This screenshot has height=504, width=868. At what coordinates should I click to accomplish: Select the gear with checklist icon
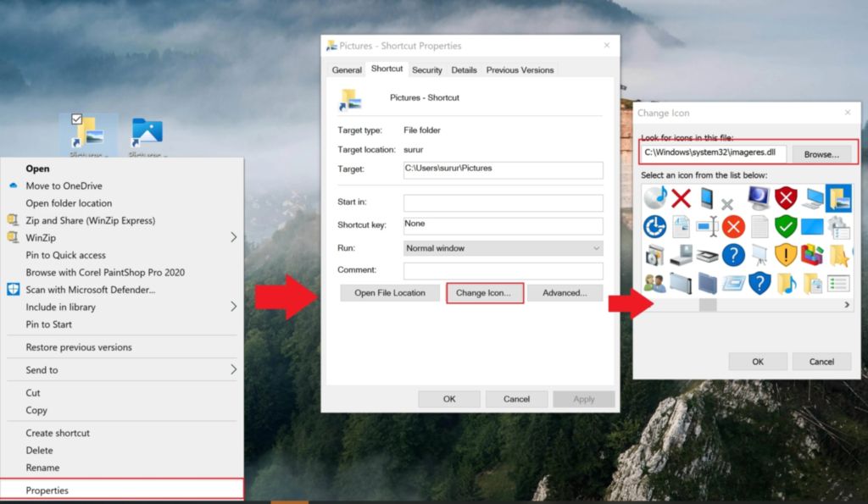[x=838, y=227]
